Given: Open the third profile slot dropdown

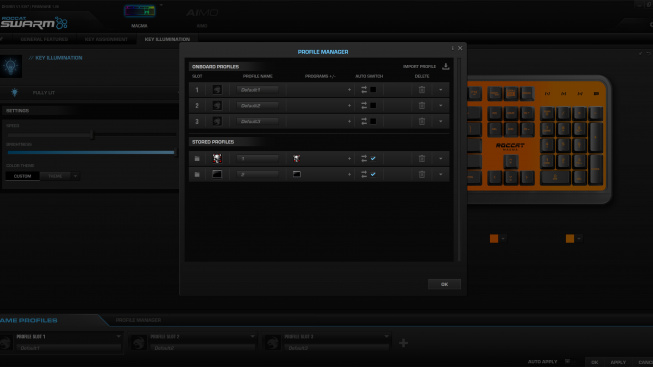Looking at the screenshot, I should tap(386, 336).
